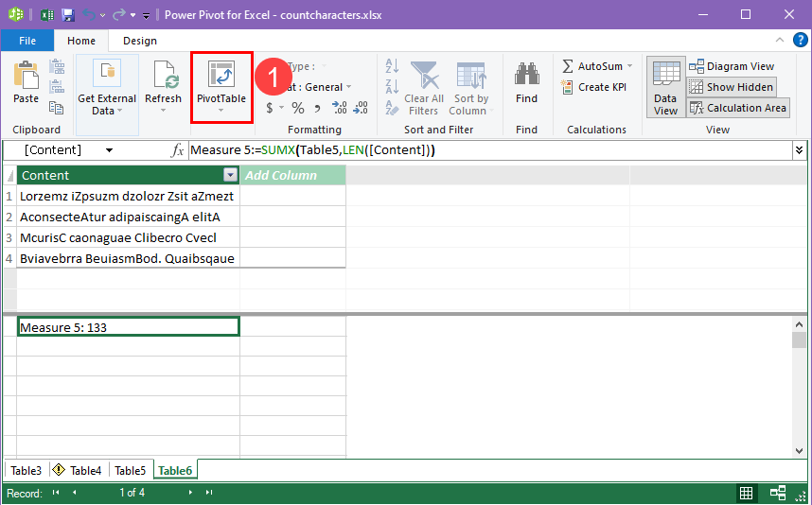The image size is (812, 505).
Task: Apply thousands separator comma icon
Action: [x=317, y=109]
